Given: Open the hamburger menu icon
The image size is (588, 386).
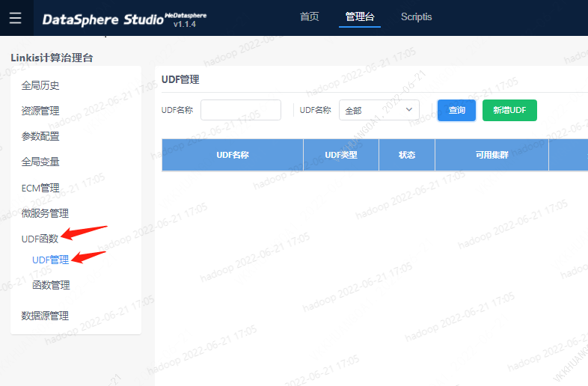Looking at the screenshot, I should tap(16, 18).
